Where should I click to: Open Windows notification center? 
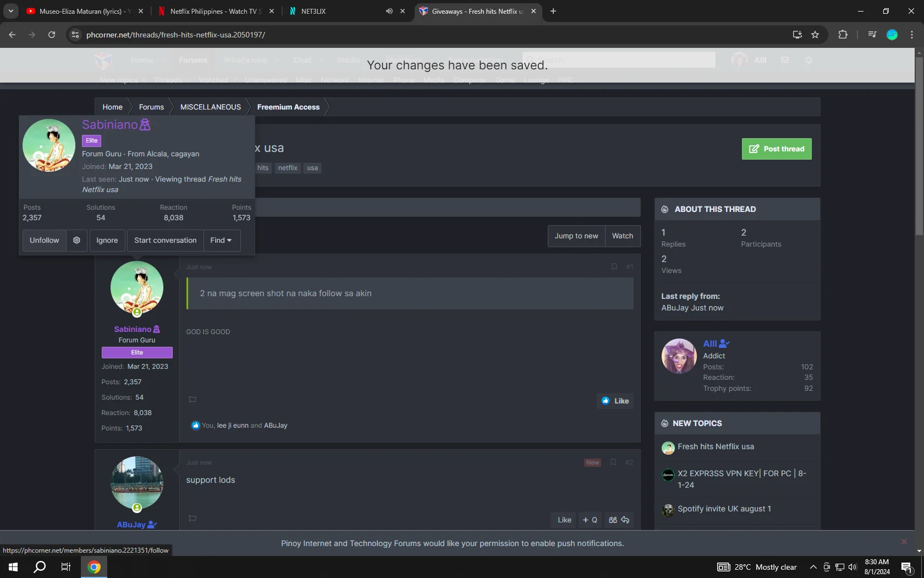click(x=907, y=567)
